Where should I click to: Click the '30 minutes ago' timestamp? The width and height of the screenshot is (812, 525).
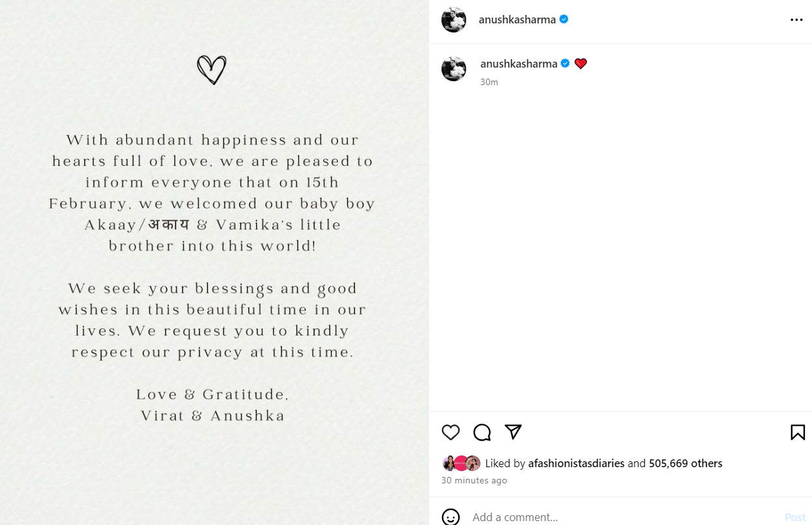(x=474, y=481)
